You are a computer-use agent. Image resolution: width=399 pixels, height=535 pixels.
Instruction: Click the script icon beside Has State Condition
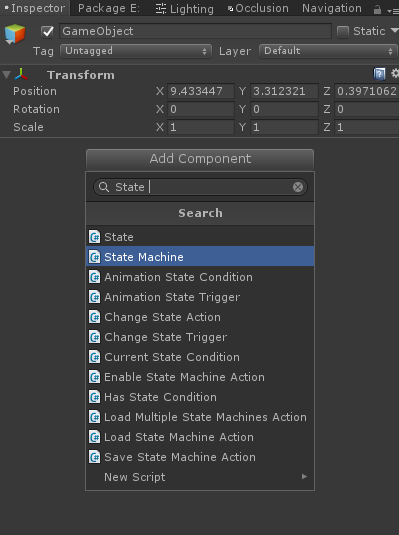coord(95,397)
